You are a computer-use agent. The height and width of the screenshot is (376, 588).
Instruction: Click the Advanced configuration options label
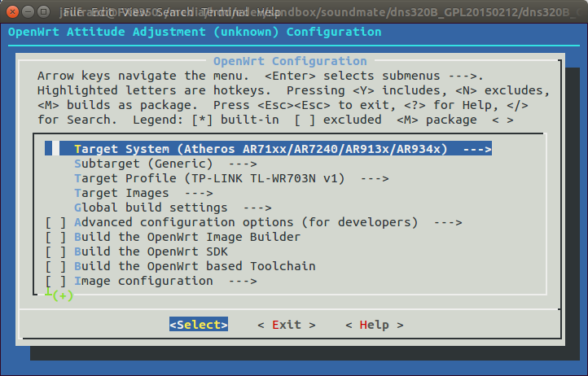click(246, 223)
